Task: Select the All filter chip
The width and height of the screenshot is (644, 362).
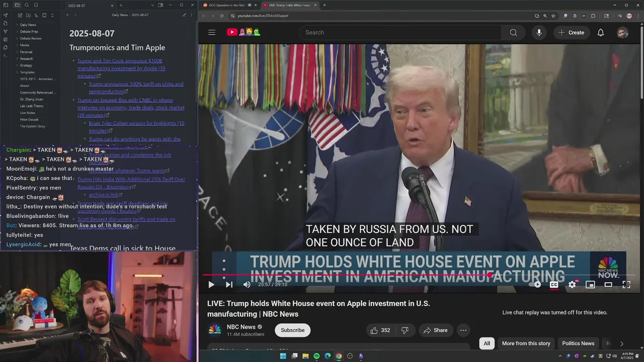Action: click(x=487, y=343)
